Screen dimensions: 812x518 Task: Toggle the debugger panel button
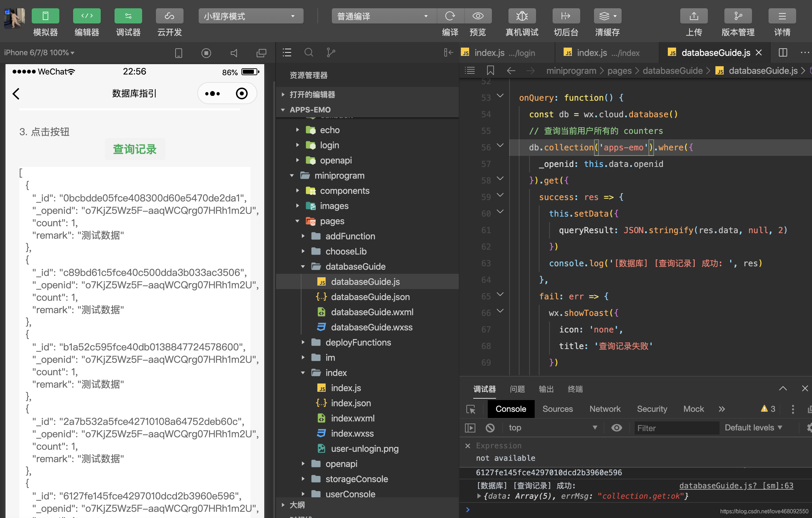[x=128, y=16]
